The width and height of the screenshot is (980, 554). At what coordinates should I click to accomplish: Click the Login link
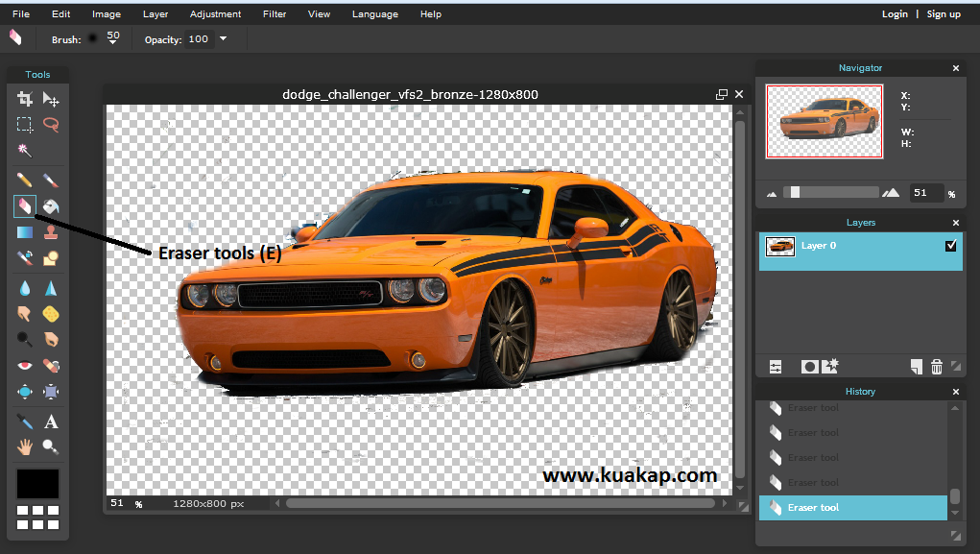click(x=895, y=13)
